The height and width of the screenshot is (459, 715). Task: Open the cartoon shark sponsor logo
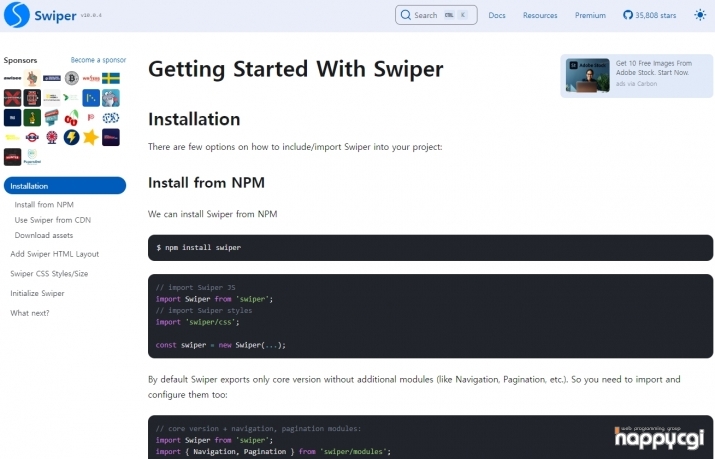(x=111, y=98)
